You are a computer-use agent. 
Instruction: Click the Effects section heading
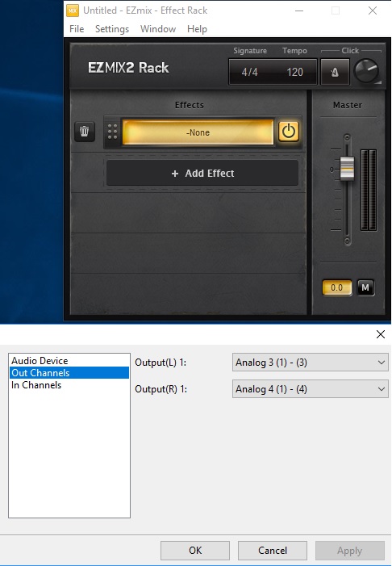(190, 105)
